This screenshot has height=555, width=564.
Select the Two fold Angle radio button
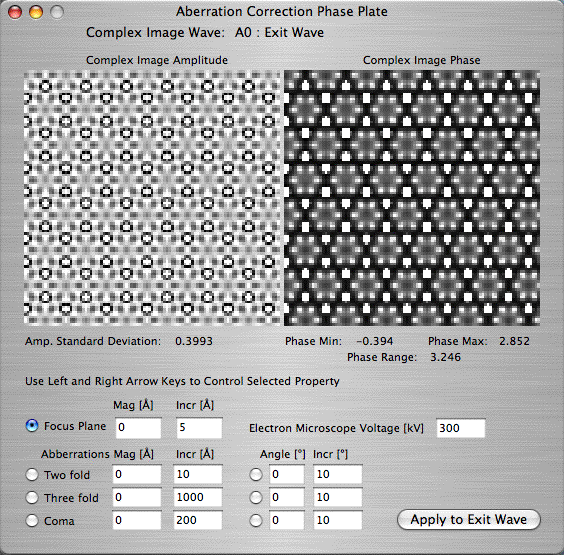pyautogui.click(x=256, y=474)
